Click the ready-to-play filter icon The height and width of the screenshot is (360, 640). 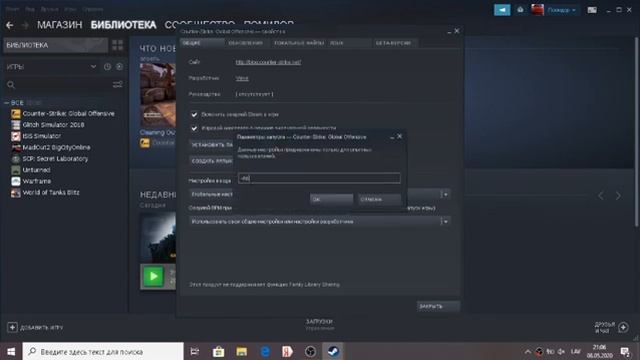119,67
